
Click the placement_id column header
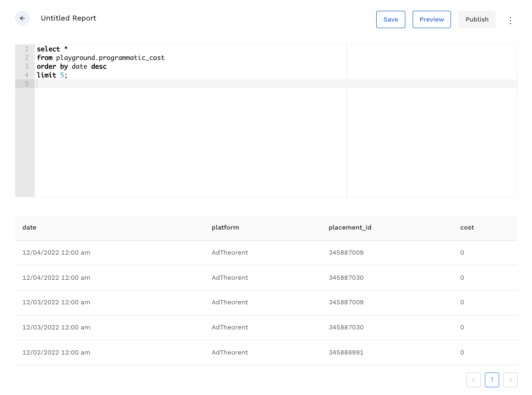[350, 227]
